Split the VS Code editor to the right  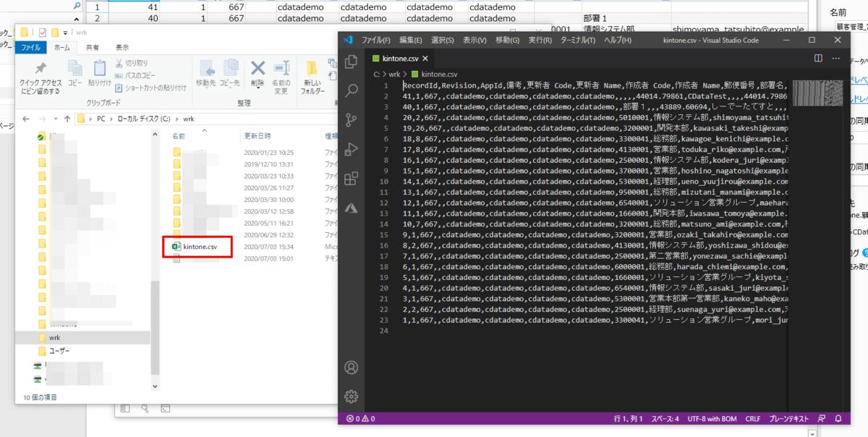818,59
